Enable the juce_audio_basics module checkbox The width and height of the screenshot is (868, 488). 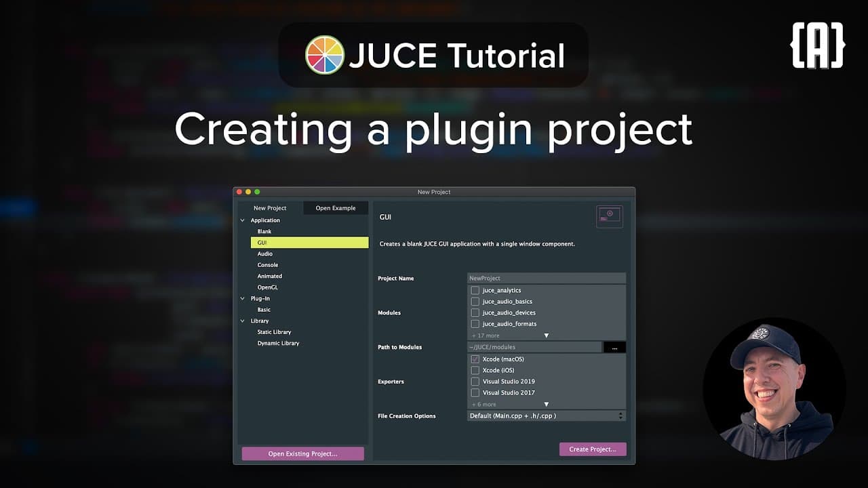pos(475,302)
